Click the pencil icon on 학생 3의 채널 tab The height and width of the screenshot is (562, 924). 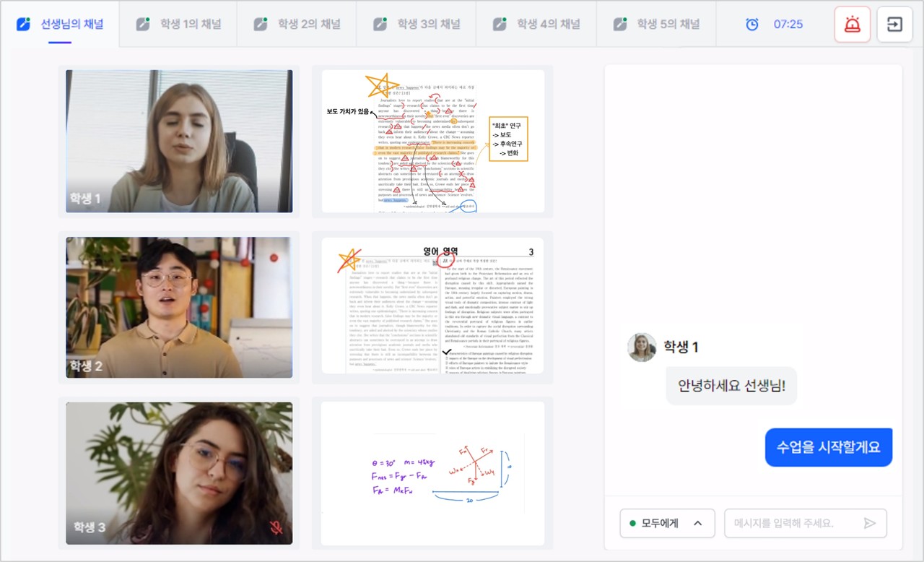(x=380, y=22)
